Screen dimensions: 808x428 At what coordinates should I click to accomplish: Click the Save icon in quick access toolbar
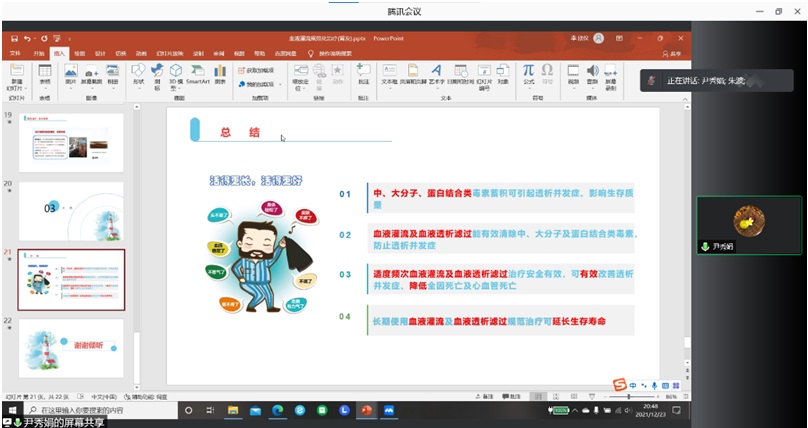click(14, 38)
